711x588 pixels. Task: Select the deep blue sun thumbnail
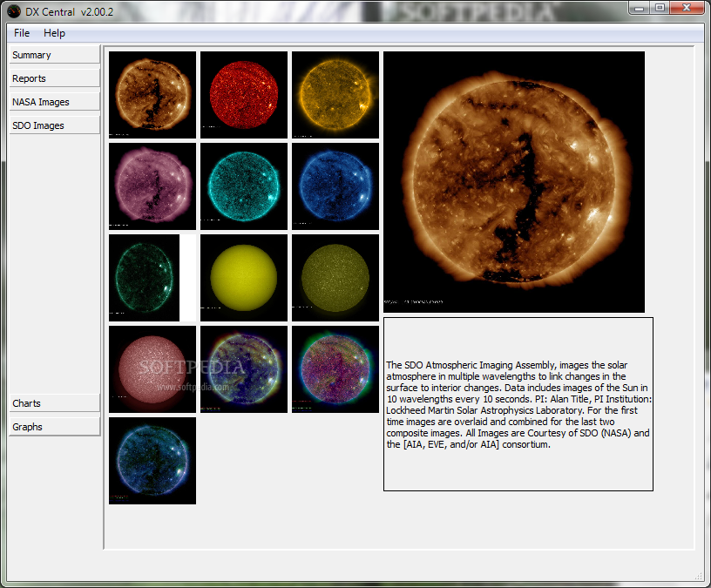tap(335, 186)
